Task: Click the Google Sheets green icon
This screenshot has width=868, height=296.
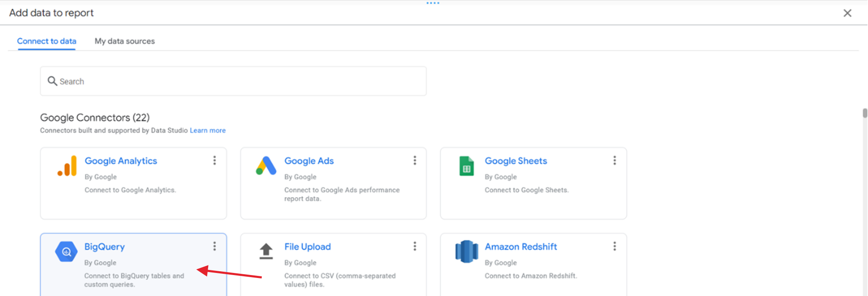Action: click(466, 166)
